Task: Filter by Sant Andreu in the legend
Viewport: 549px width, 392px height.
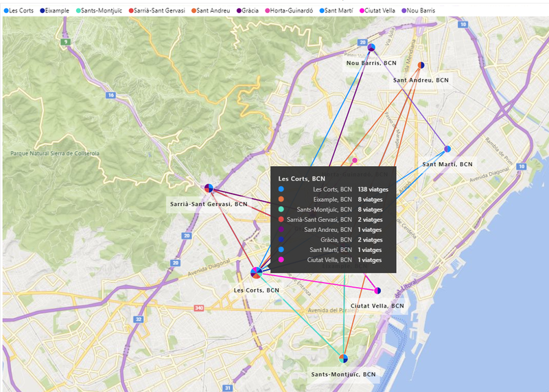Action: (x=211, y=10)
